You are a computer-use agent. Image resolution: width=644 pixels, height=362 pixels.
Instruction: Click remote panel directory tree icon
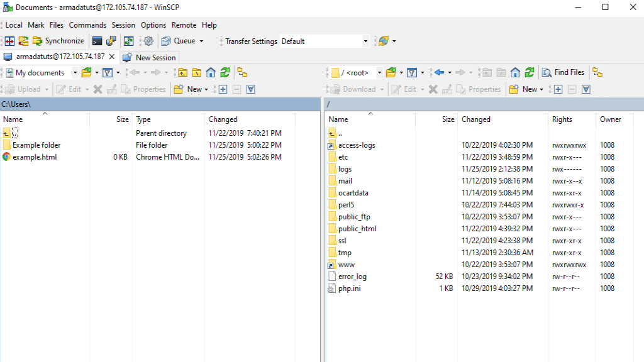pyautogui.click(x=597, y=73)
